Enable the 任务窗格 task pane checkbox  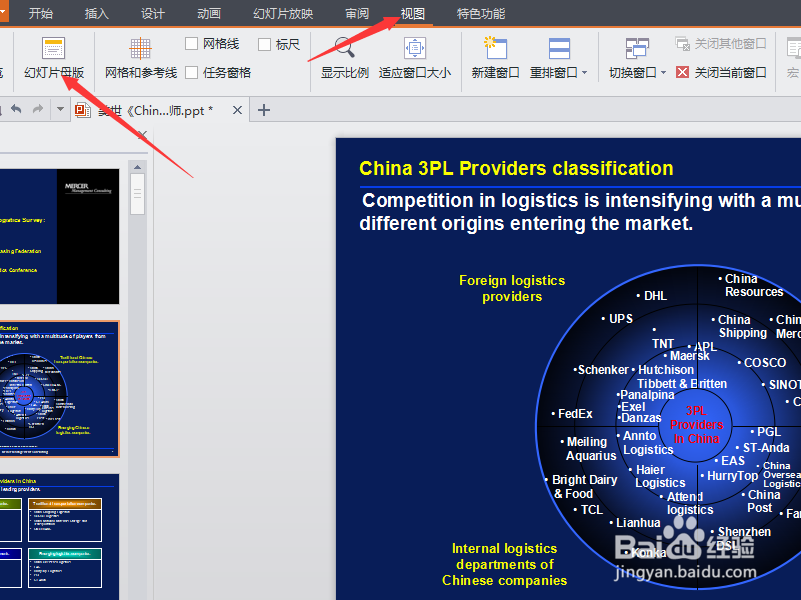pyautogui.click(x=192, y=73)
